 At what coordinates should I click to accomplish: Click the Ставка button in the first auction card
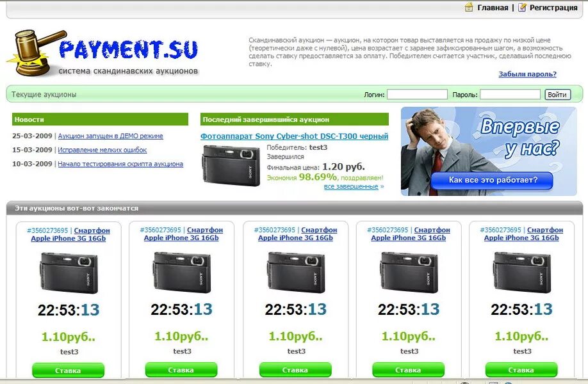pyautogui.click(x=68, y=370)
